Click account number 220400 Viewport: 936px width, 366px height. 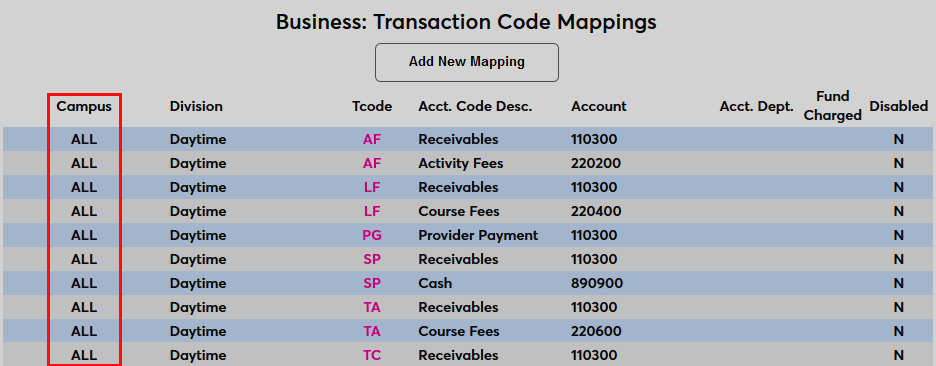[596, 211]
